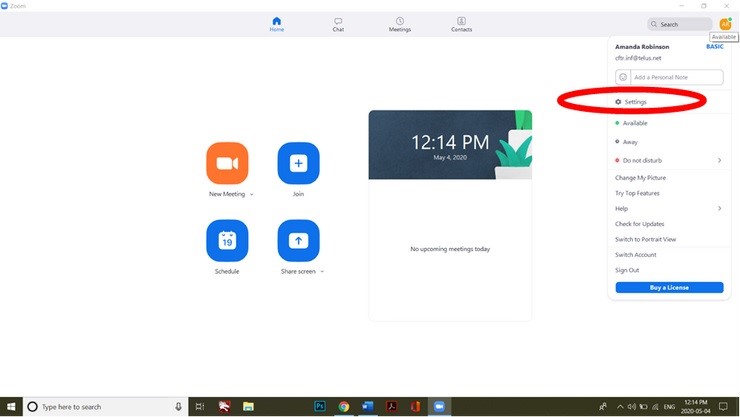Open Adobe Acrobat from the taskbar
The height and width of the screenshot is (417, 740).
coord(391,407)
